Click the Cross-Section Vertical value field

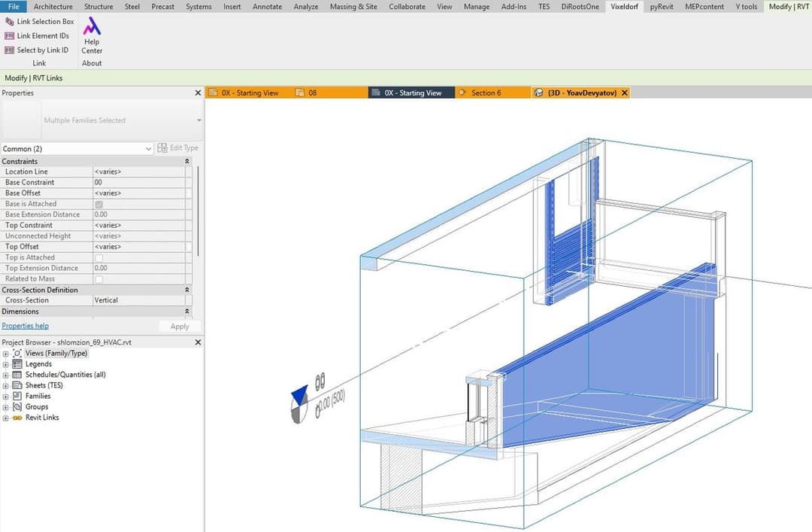pyautogui.click(x=139, y=300)
